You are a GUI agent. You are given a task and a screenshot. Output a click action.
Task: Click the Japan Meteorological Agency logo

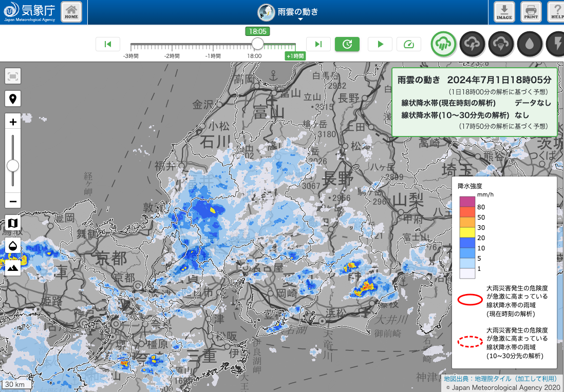29,12
